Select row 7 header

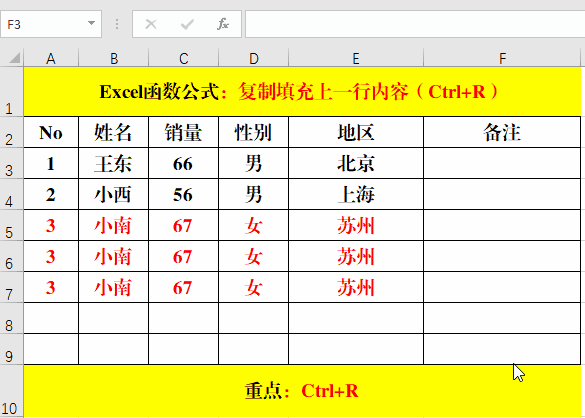[11, 287]
